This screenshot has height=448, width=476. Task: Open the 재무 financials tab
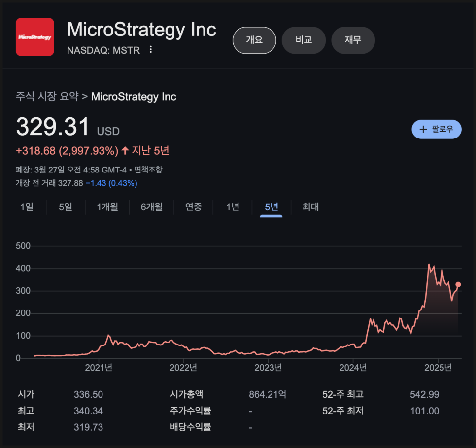coord(353,40)
